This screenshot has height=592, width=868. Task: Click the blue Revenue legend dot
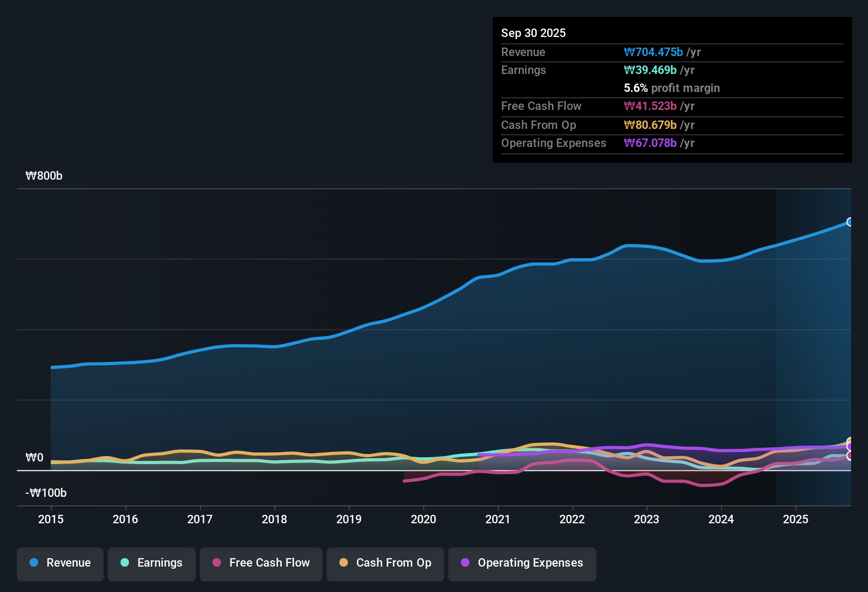point(33,563)
